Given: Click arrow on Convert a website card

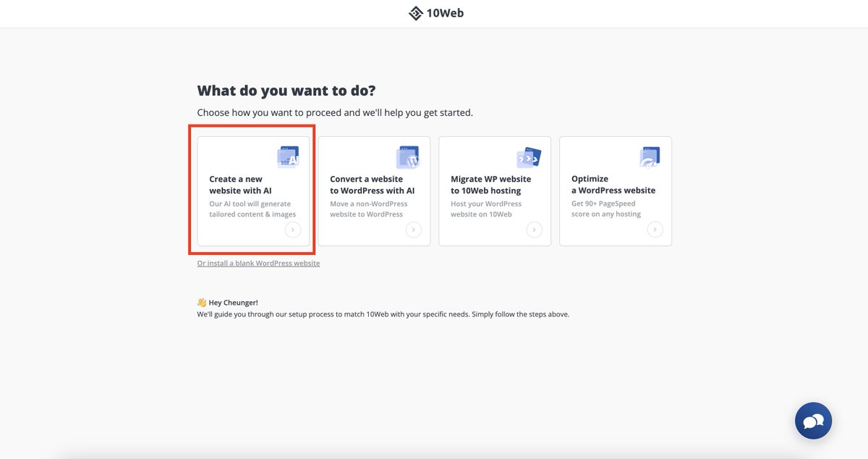Looking at the screenshot, I should tap(413, 230).
